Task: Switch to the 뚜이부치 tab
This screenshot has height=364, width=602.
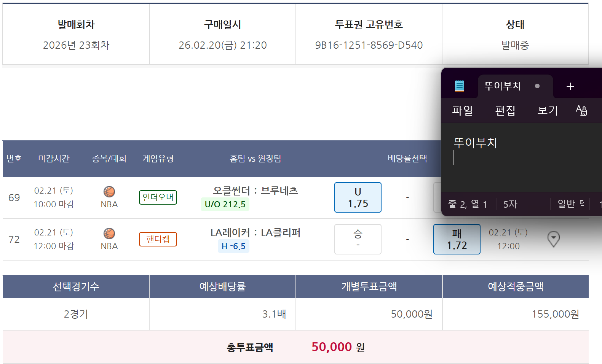Action: click(x=503, y=86)
